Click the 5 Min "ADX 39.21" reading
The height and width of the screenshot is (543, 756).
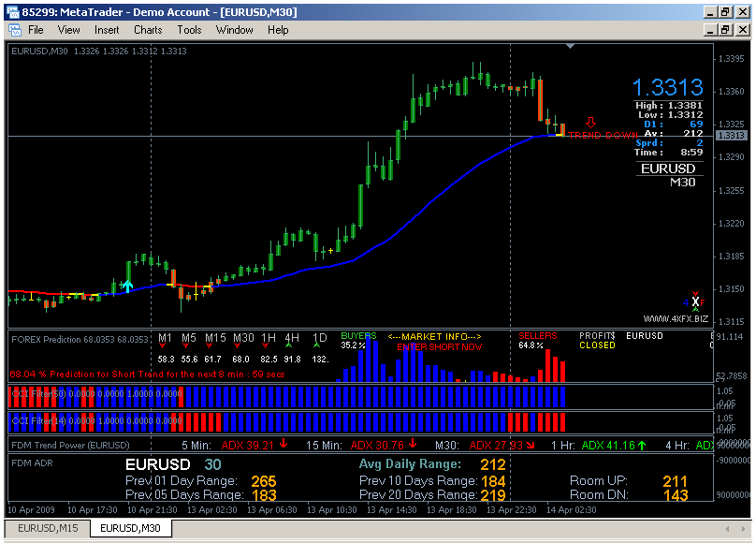click(x=254, y=445)
